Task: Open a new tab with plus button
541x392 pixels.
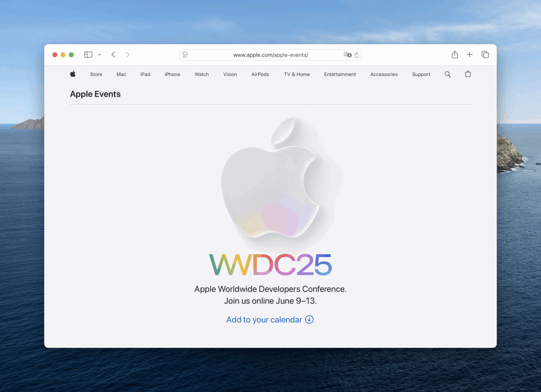Action: pyautogui.click(x=470, y=54)
